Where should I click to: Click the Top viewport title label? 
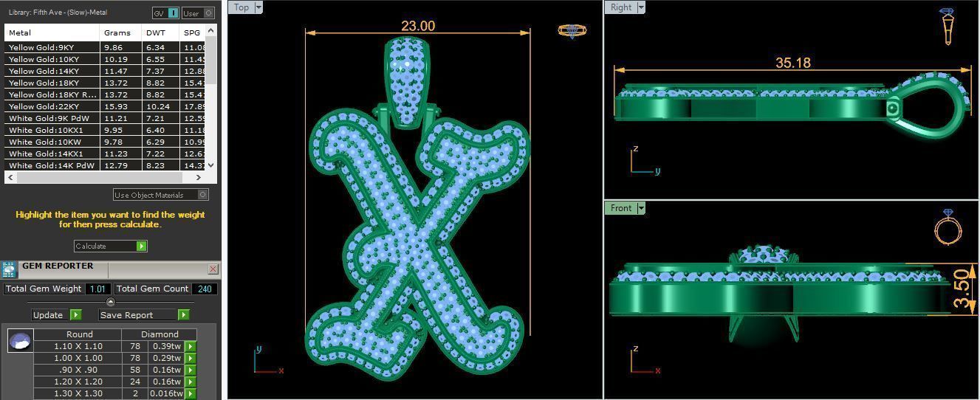(x=241, y=7)
